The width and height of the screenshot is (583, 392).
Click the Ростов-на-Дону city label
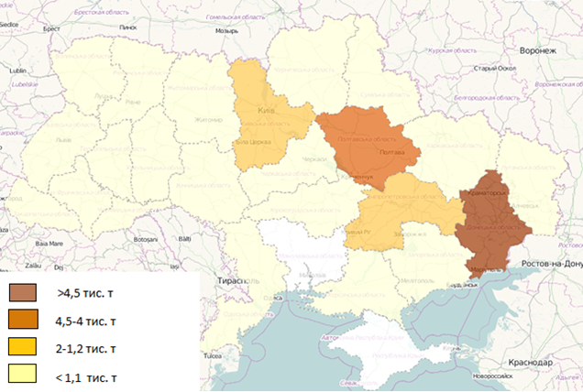coord(551,265)
